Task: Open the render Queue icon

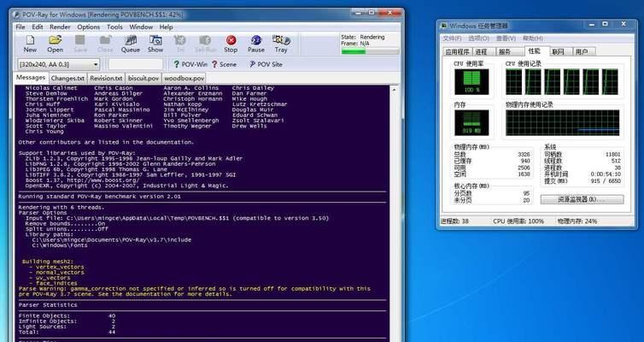Action: tap(131, 44)
